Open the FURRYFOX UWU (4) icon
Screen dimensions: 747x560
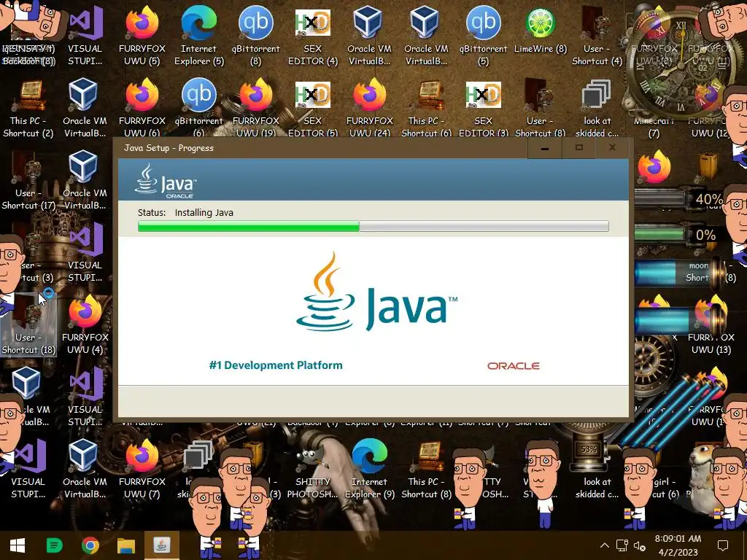[x=85, y=324]
